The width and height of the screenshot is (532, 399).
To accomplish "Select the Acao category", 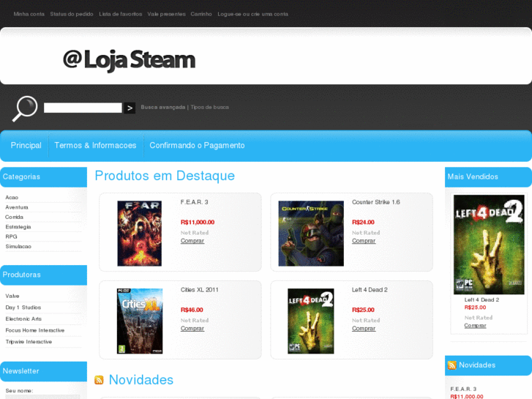I will coord(12,197).
